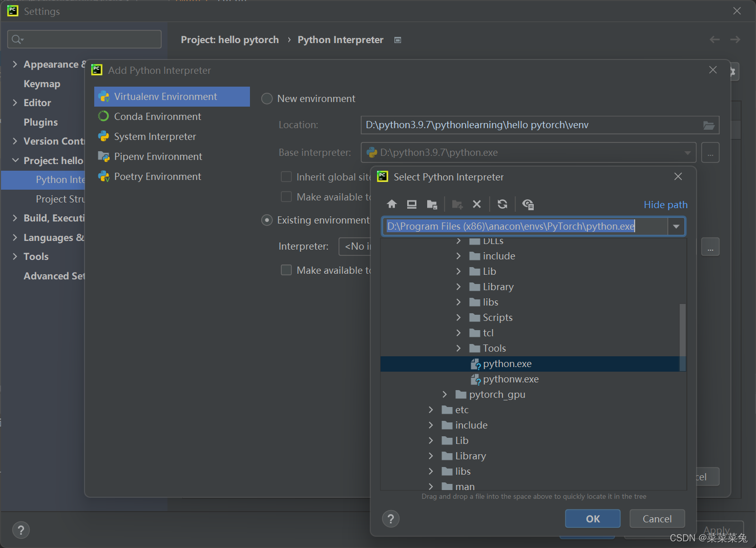The image size is (756, 548).
Task: Select New environment radio button
Action: [x=267, y=98]
